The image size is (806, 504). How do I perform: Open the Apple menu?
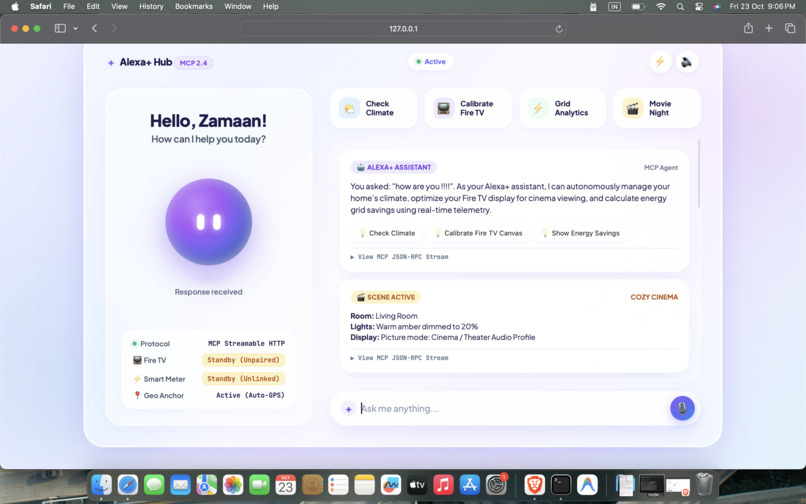pos(15,6)
